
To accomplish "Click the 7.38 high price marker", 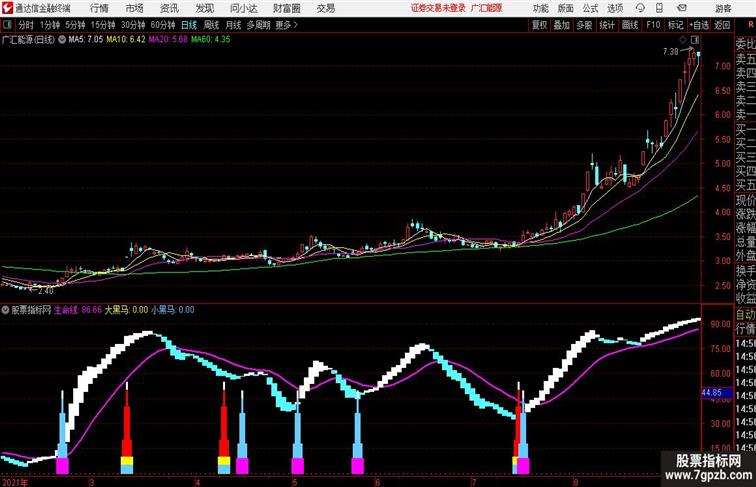I will (671, 51).
